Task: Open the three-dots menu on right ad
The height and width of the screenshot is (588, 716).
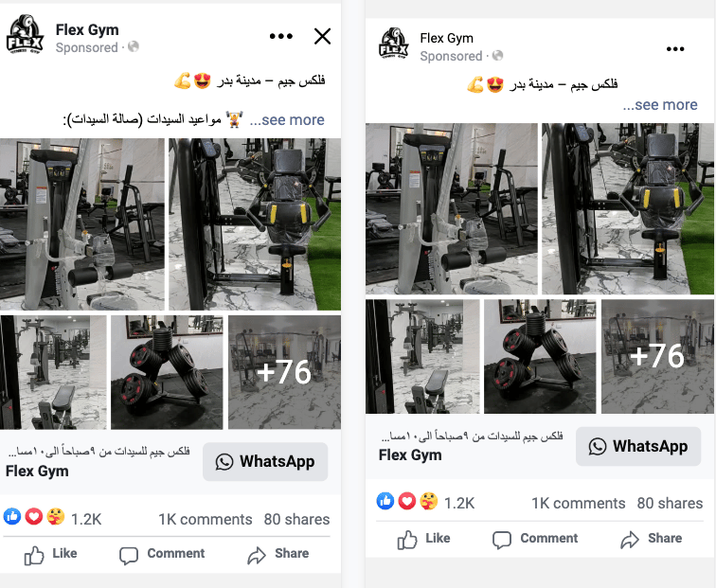Action: 675,49
